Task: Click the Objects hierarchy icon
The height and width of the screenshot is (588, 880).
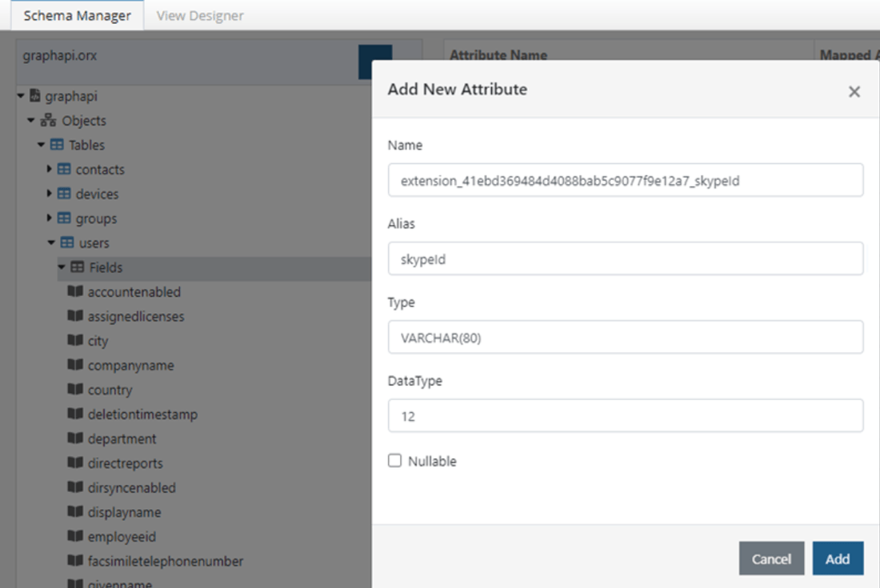Action: point(48,120)
